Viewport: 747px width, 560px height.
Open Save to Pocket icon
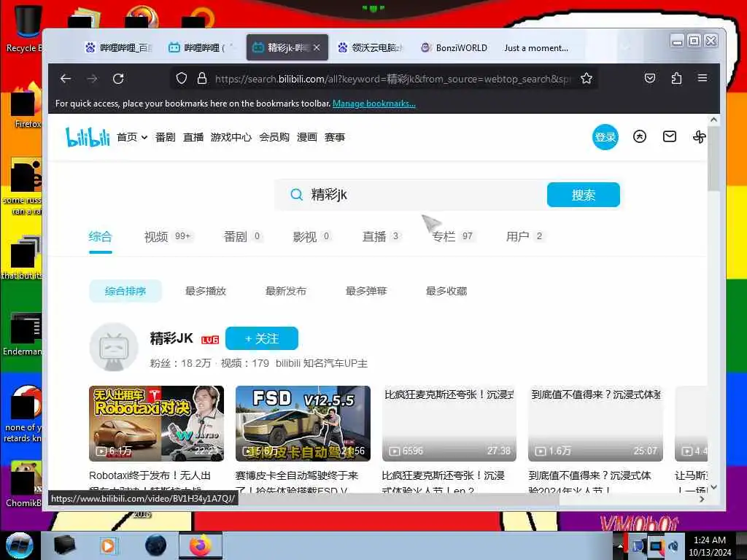(650, 79)
